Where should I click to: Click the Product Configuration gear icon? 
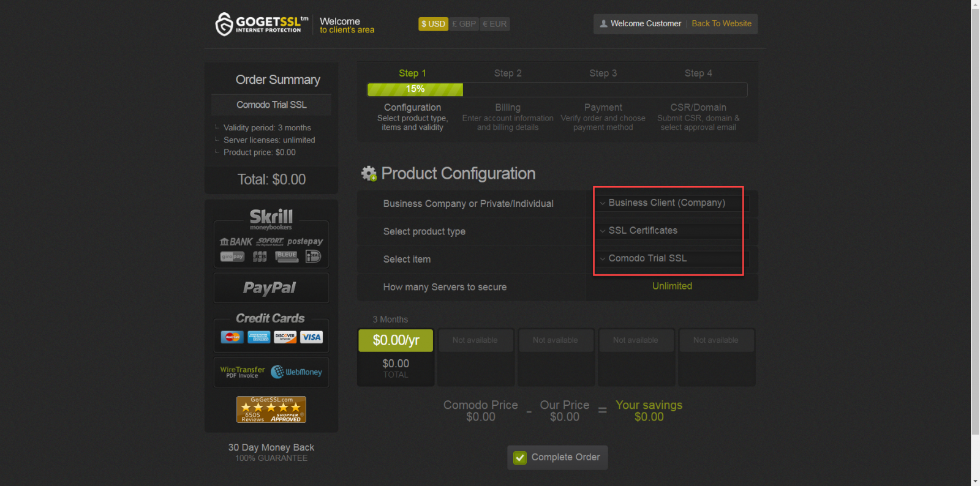point(369,174)
